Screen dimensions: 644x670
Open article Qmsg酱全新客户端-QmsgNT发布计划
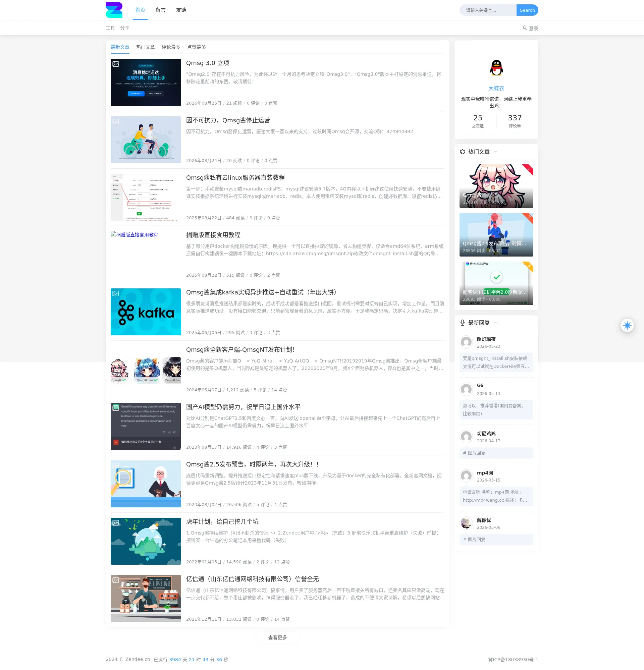pyautogui.click(x=240, y=350)
